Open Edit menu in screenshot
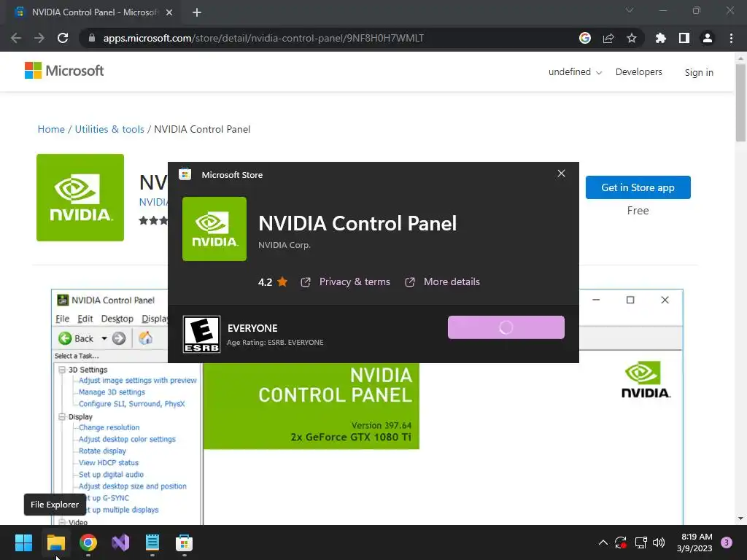This screenshot has width=747, height=560. tap(85, 319)
